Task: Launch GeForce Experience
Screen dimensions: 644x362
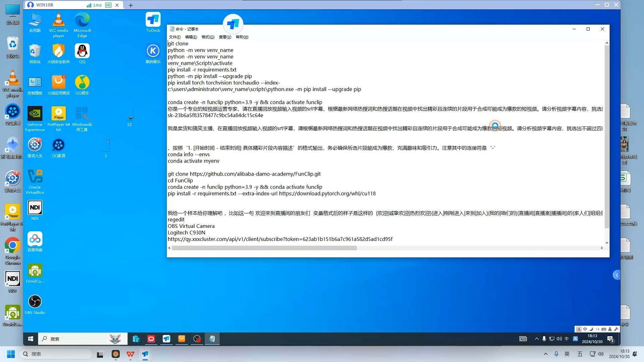Action: [x=35, y=119]
